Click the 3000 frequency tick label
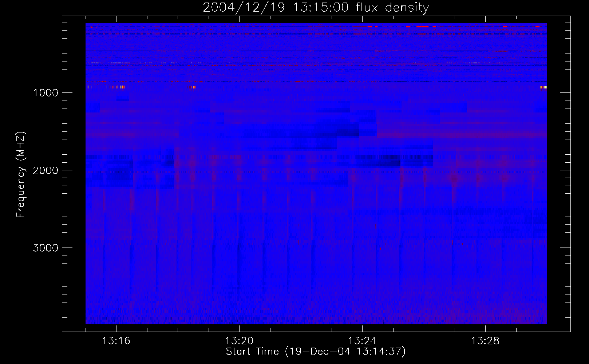Image resolution: width=589 pixels, height=364 pixels. point(46,248)
